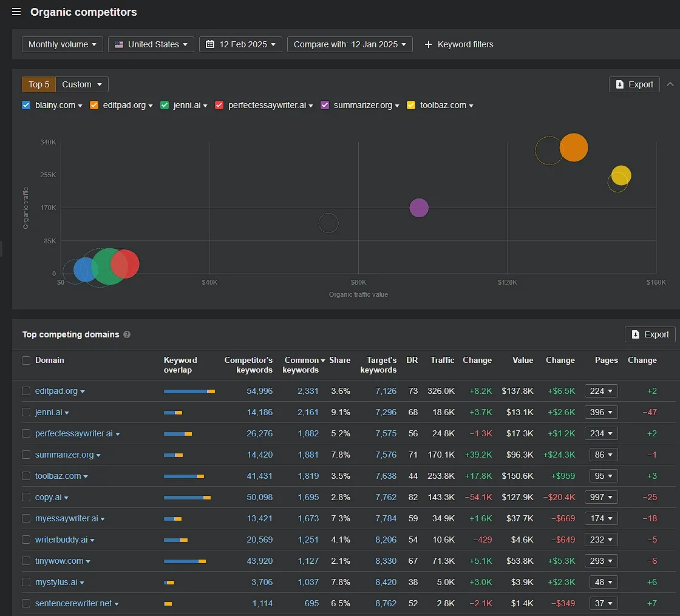Click the calendar icon in date selector
680x616 pixels.
[210, 44]
